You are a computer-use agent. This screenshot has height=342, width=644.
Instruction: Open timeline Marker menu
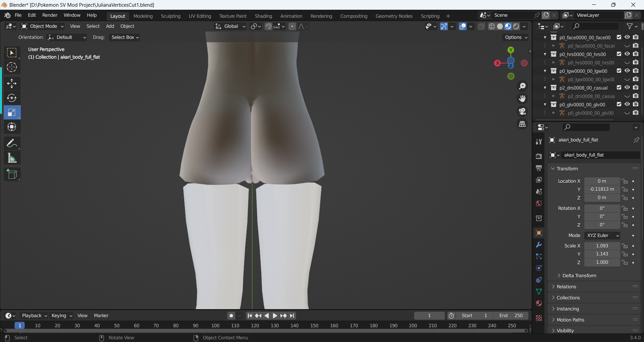coord(101,316)
